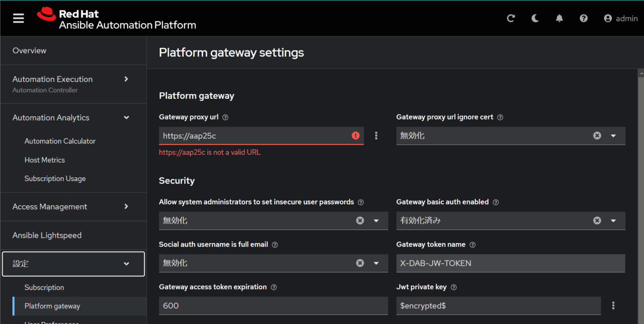
Task: Click the Platform gateway settings heading
Action: [x=231, y=53]
